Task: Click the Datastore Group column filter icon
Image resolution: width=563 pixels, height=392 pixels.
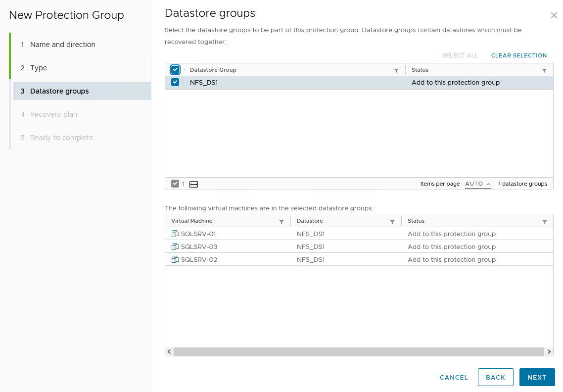Action: pyautogui.click(x=396, y=71)
